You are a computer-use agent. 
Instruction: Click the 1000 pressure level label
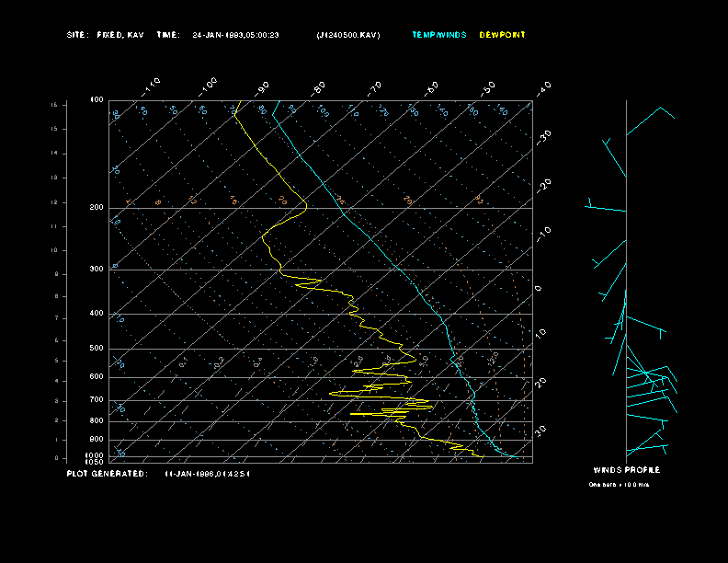click(x=95, y=455)
